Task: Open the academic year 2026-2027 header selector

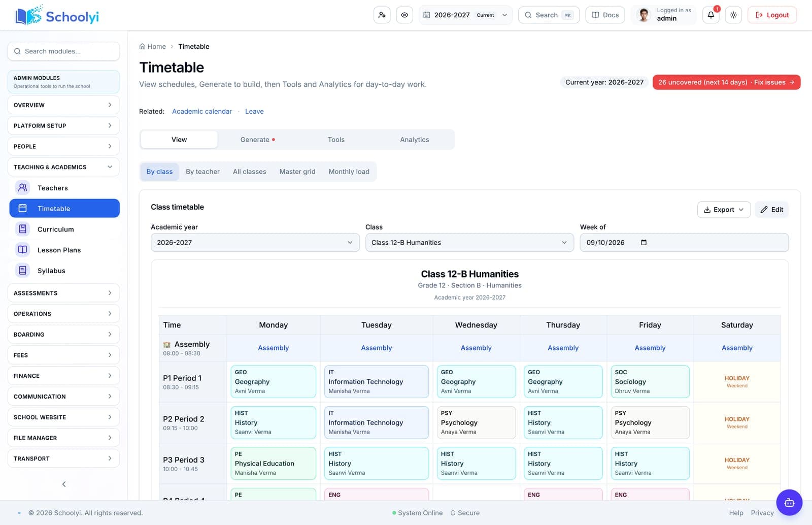Action: 465,15
